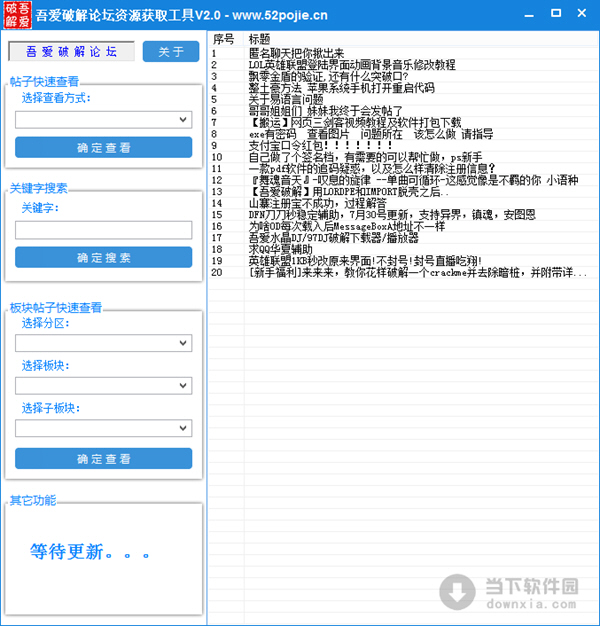This screenshot has height=626, width=600.
Task: Select row 为啥OD每次载入后MessageBoxA地址不一样
Action: point(403,227)
